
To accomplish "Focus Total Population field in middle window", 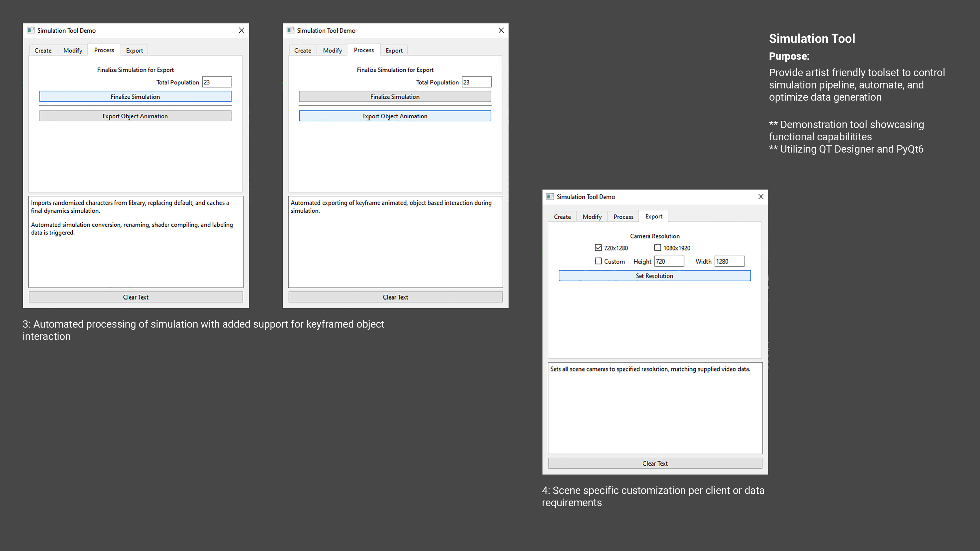I will coord(476,82).
